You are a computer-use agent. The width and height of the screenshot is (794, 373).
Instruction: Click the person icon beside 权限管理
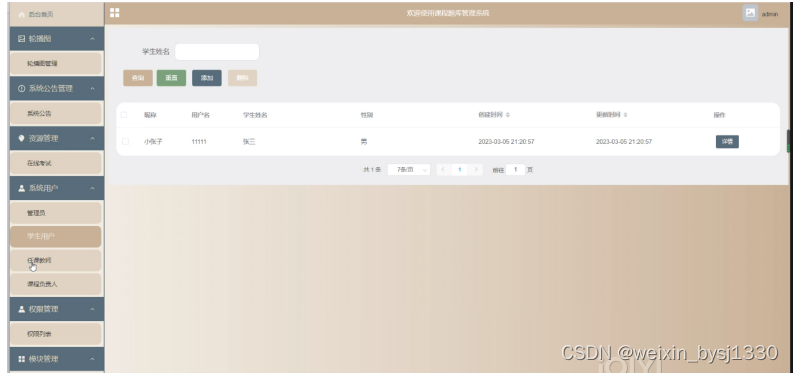21,309
